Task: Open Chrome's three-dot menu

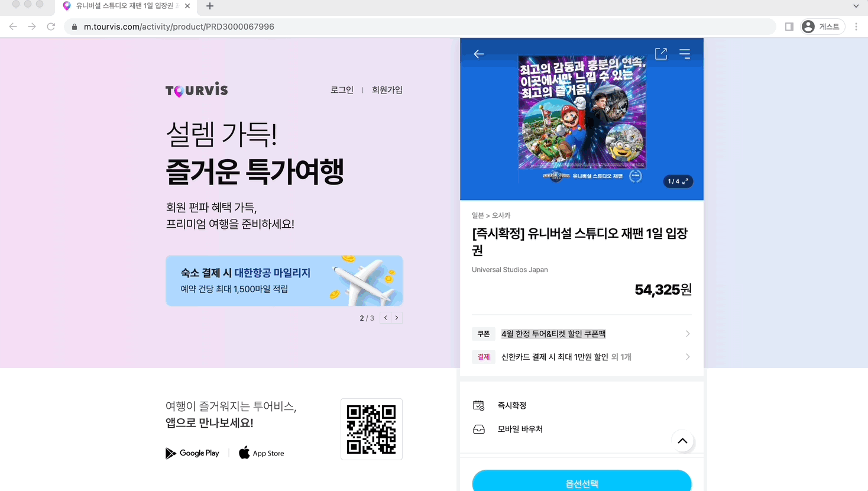Action: tap(856, 27)
